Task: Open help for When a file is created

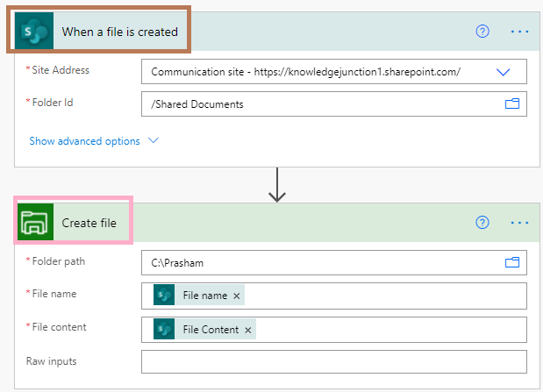Action: tap(482, 32)
